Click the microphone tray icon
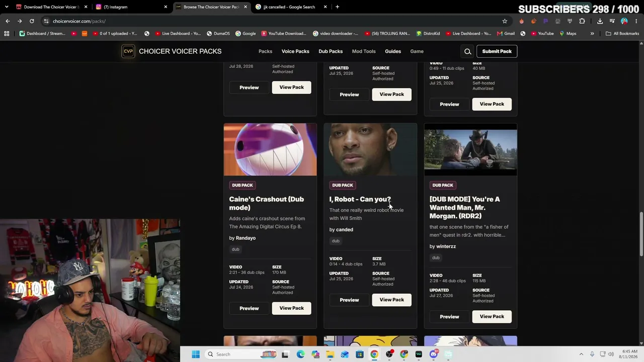The image size is (644, 362). point(592,354)
